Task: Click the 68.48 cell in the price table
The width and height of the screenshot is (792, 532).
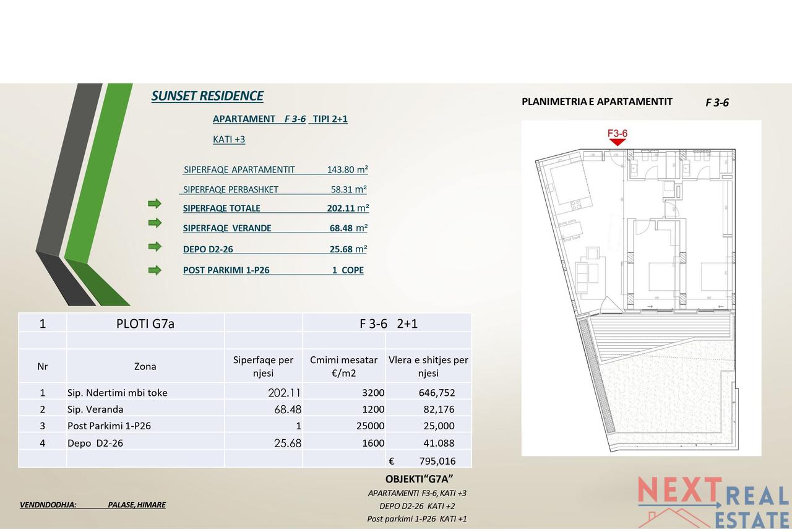Action: tap(264, 409)
